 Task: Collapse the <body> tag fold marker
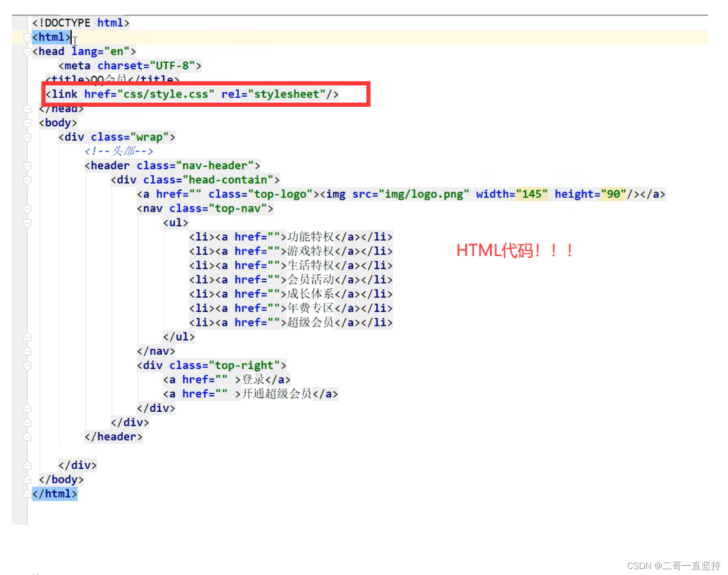27,123
